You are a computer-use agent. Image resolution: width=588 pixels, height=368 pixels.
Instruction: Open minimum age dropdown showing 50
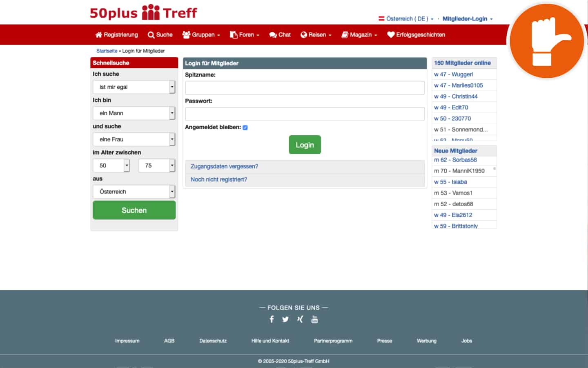[x=111, y=166]
